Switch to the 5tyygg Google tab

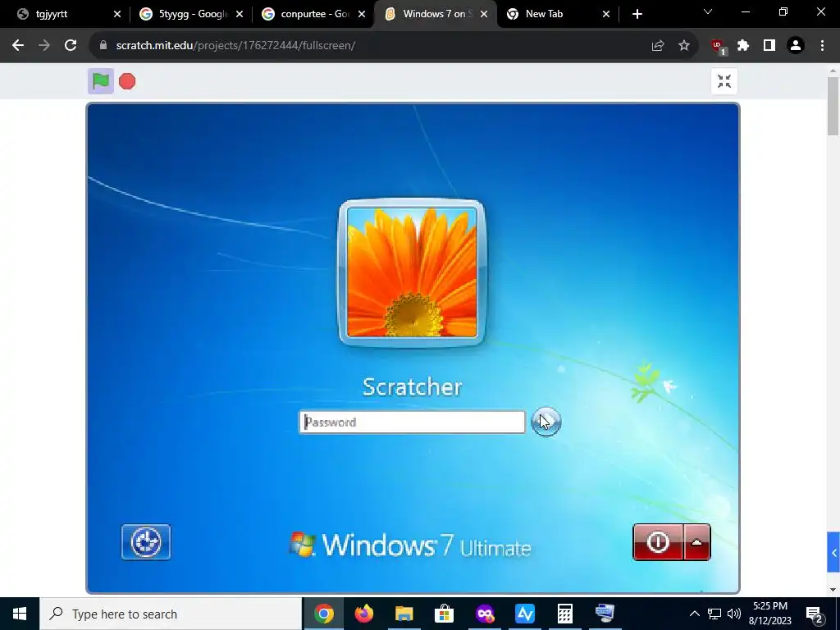point(185,14)
